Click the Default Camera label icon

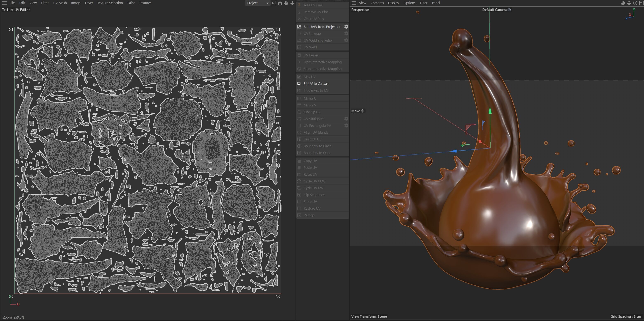pos(509,9)
